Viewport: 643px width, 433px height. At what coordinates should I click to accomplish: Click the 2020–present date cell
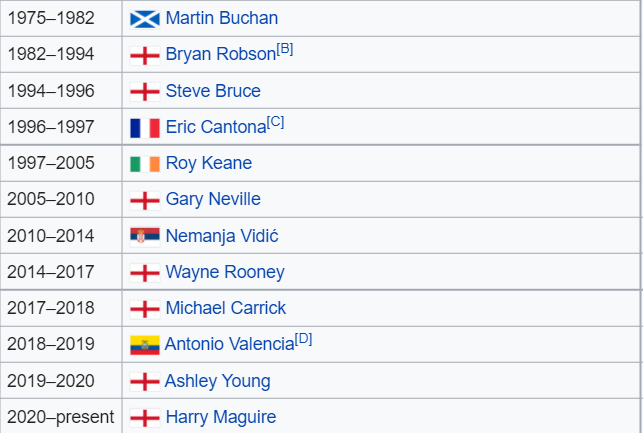pyautogui.click(x=61, y=417)
